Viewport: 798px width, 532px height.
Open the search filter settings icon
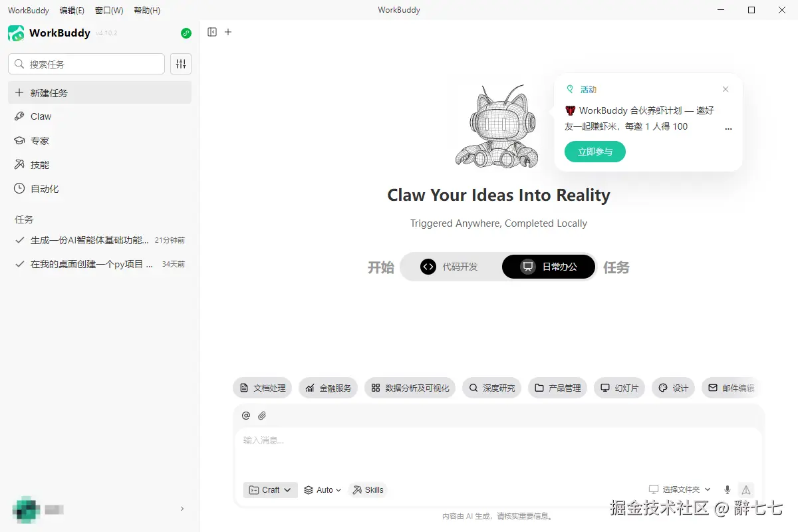(181, 64)
